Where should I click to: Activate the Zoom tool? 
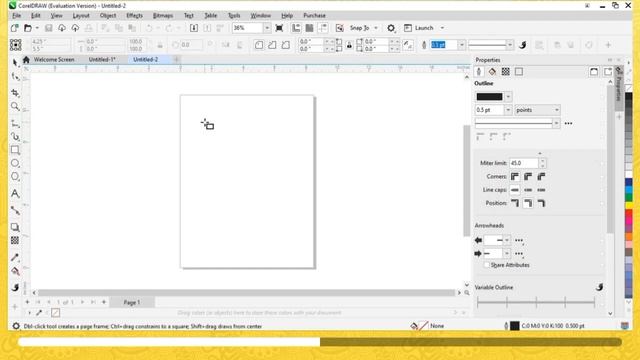(x=15, y=107)
